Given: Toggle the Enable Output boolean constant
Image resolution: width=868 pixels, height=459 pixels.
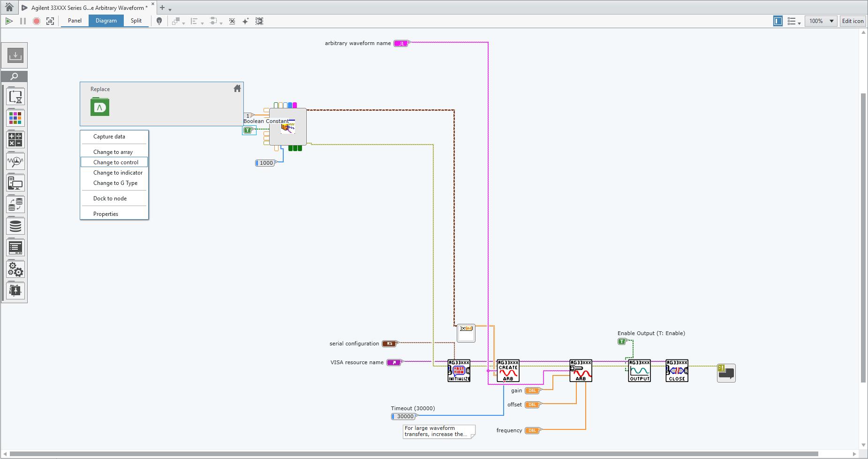Looking at the screenshot, I should [x=622, y=341].
